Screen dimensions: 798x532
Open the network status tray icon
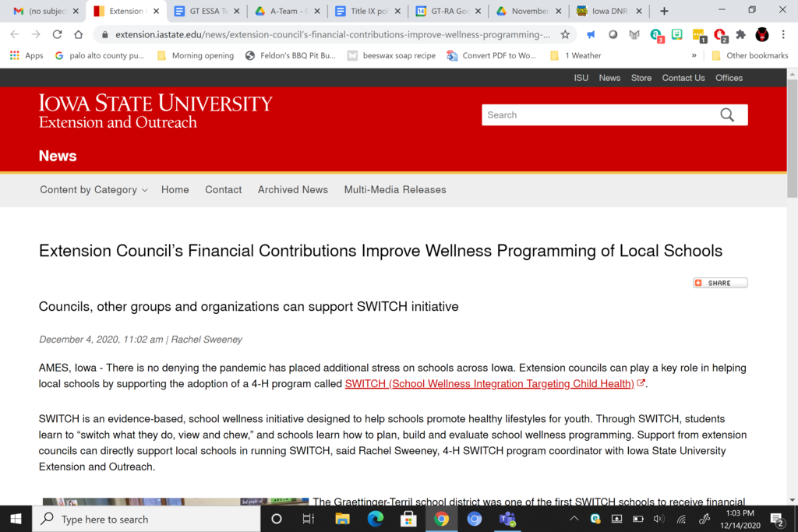(681, 519)
